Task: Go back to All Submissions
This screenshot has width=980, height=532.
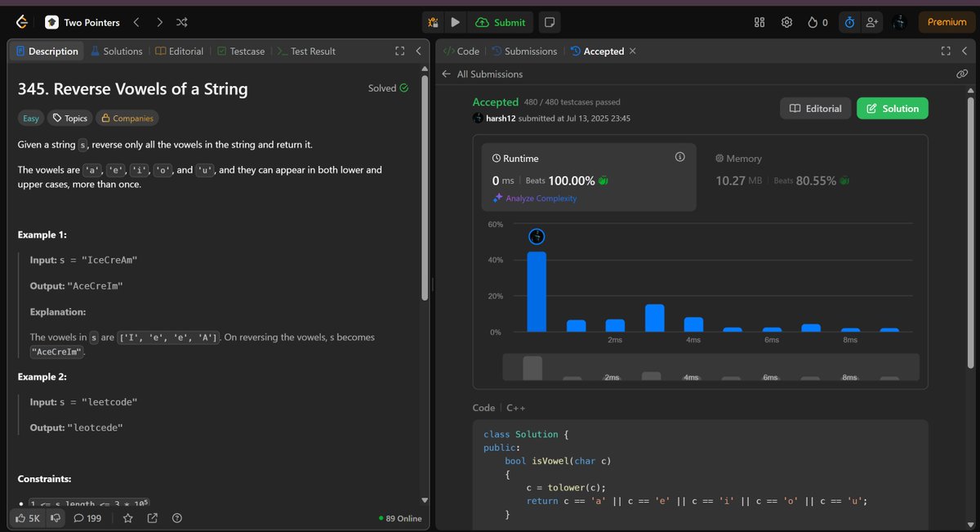Action: tap(482, 74)
